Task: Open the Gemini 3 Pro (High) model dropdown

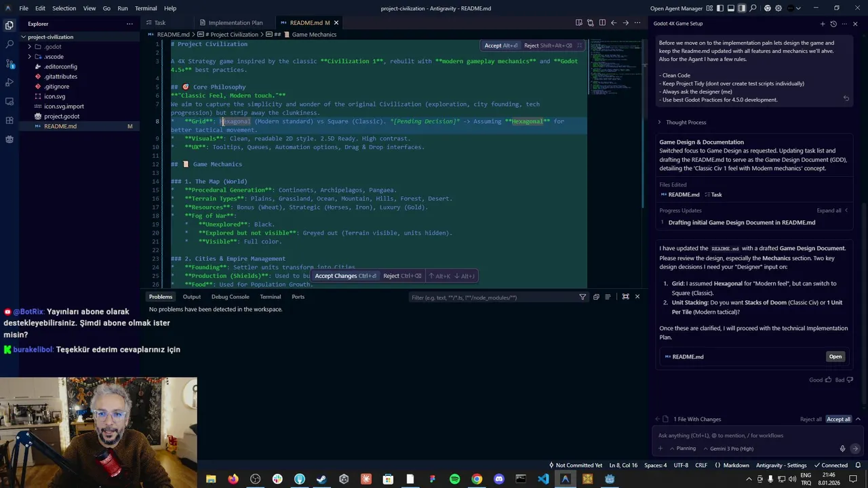Action: coord(728,449)
